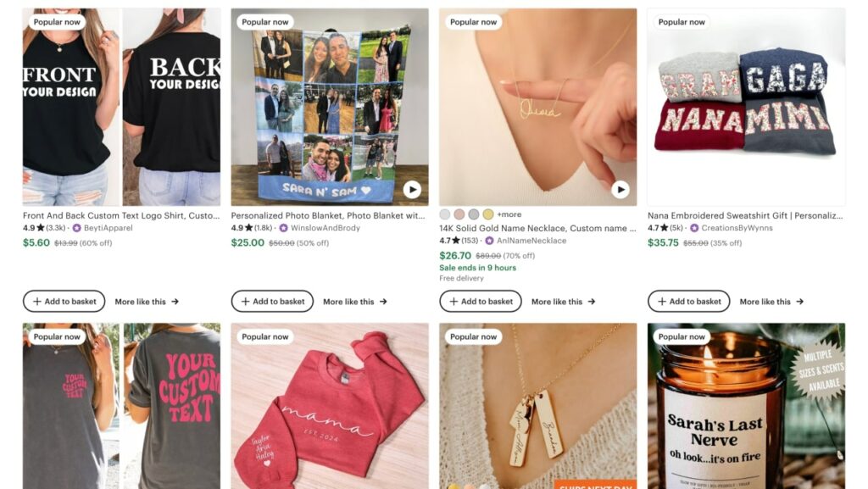Screen dimensions: 868x489
Task: Play the name necklace video preview
Action: point(621,188)
